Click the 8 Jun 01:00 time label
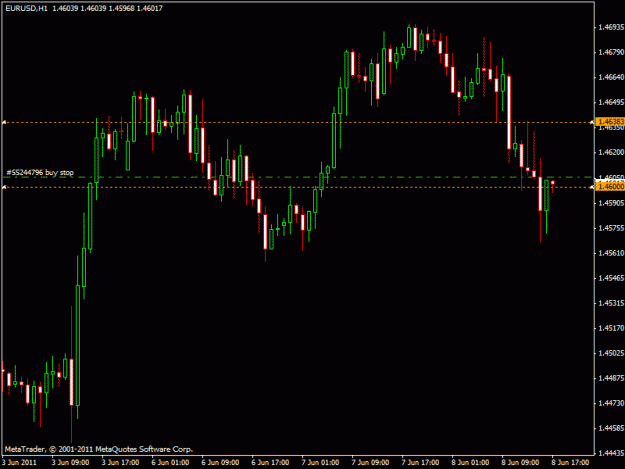 pos(470,463)
